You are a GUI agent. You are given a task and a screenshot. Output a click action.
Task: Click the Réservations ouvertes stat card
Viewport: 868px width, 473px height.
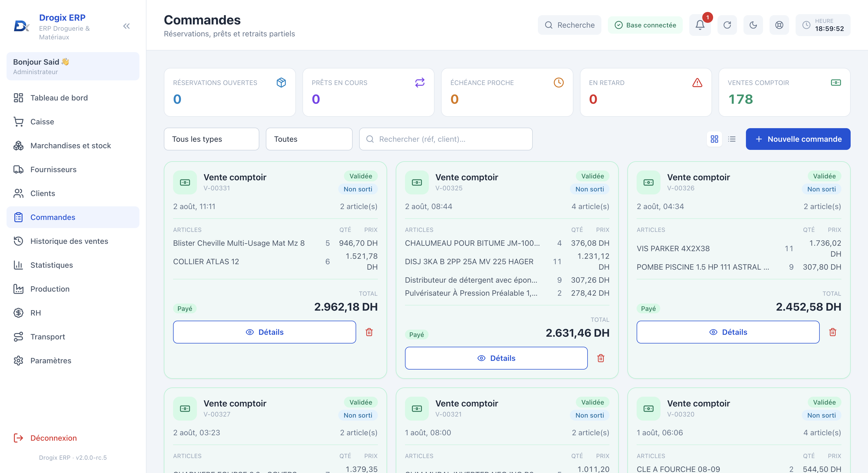[x=230, y=92]
